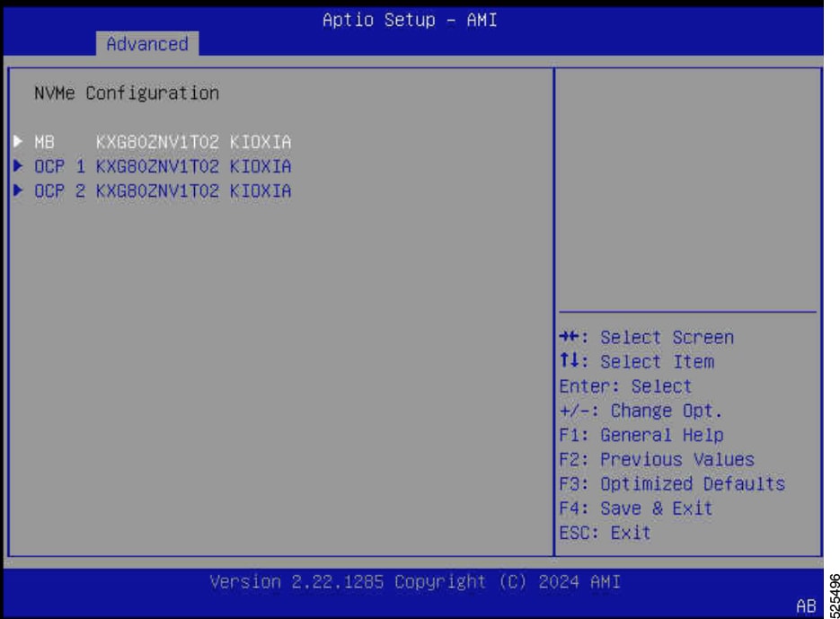The image size is (840, 619).
Task: Click the arrow beside OCP 1 drive
Action: (18, 165)
